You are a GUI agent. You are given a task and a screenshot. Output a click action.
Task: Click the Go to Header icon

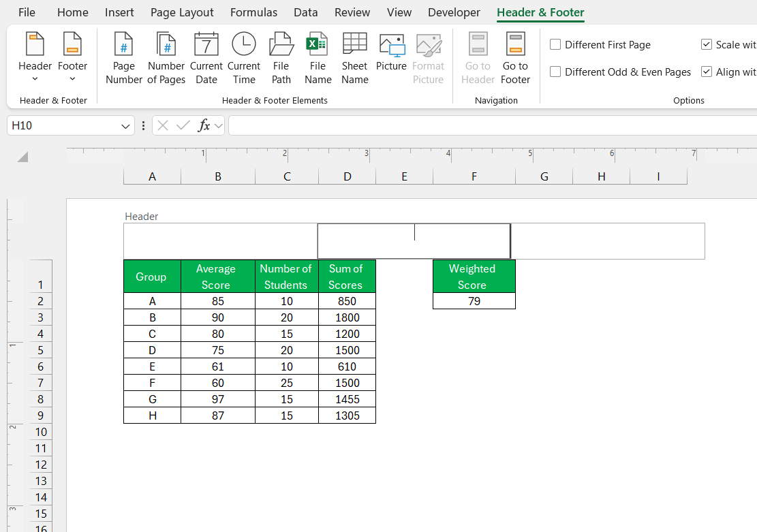[x=478, y=45]
